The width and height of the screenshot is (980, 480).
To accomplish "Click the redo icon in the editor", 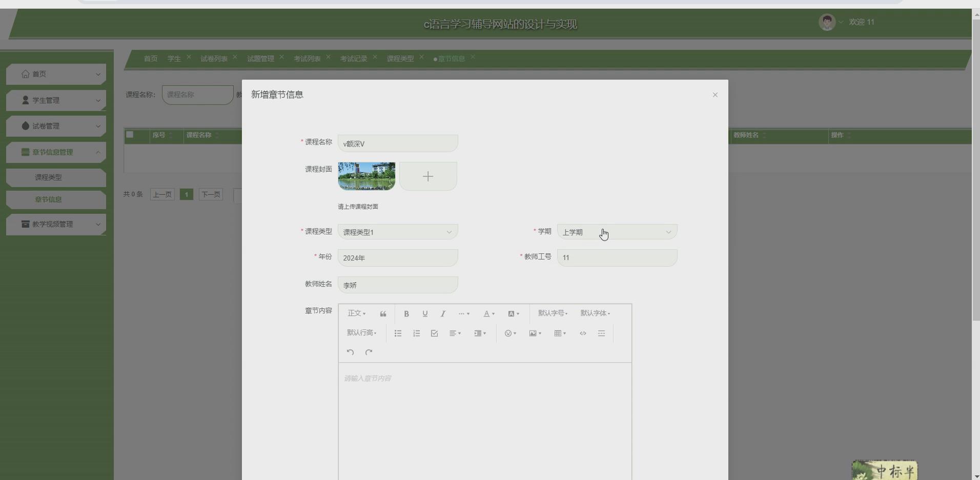I will 369,352.
